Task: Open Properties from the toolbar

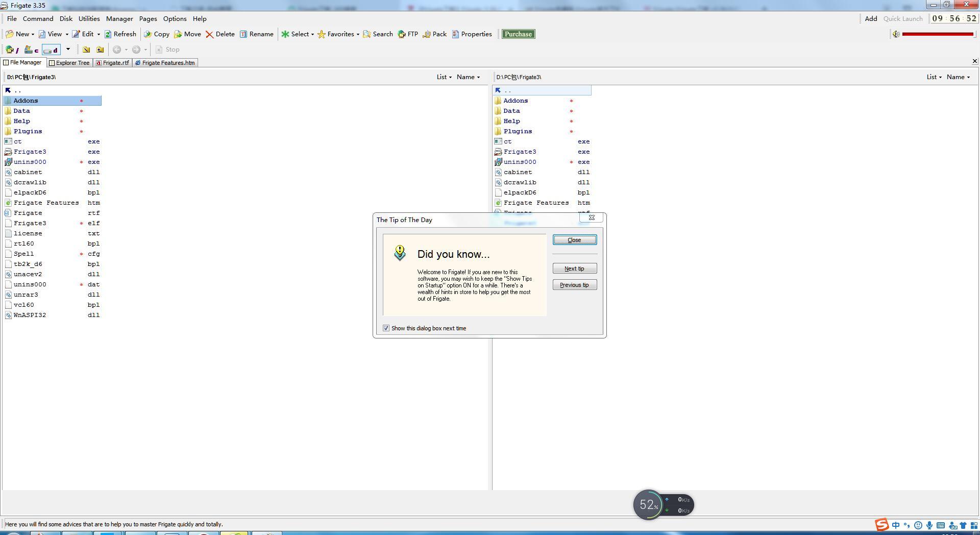Action: [455, 34]
